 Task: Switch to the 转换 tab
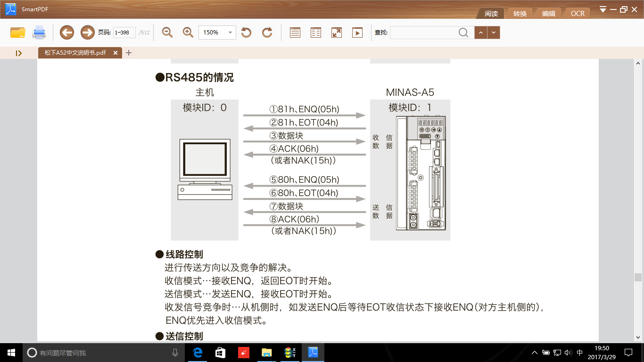tap(520, 14)
